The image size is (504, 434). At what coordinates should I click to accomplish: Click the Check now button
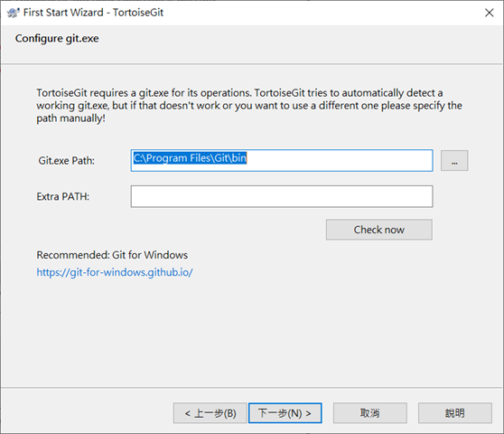coord(379,230)
